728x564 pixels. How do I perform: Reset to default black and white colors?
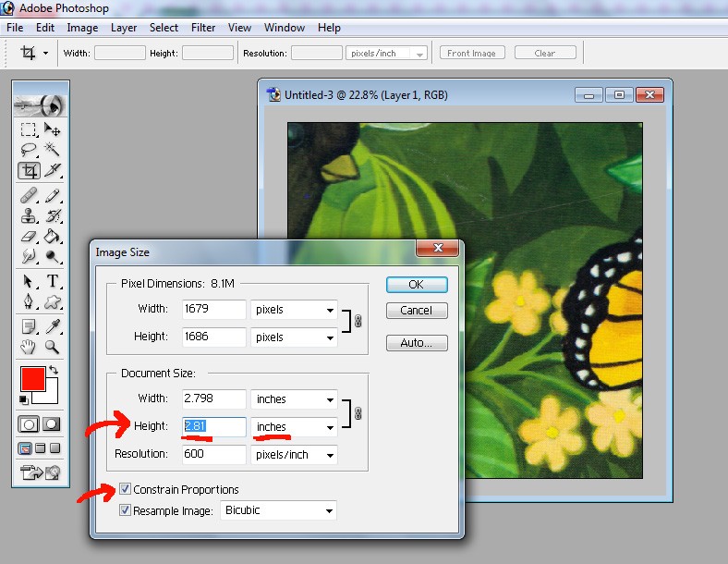pos(23,400)
